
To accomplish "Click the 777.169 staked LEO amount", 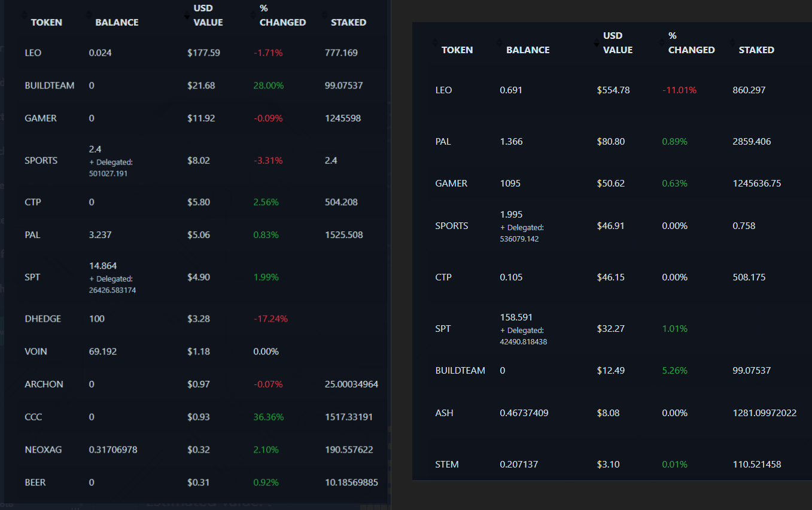I will click(x=341, y=53).
